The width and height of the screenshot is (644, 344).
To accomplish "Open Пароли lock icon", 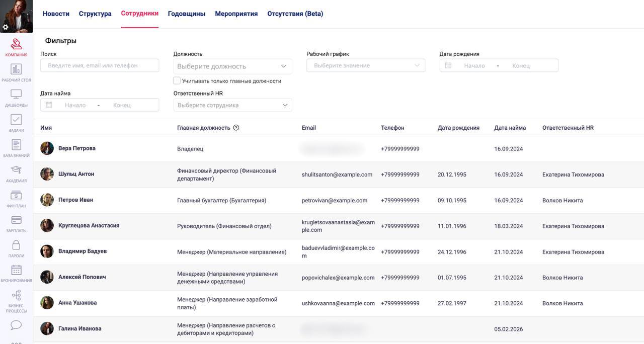I will coord(16,247).
